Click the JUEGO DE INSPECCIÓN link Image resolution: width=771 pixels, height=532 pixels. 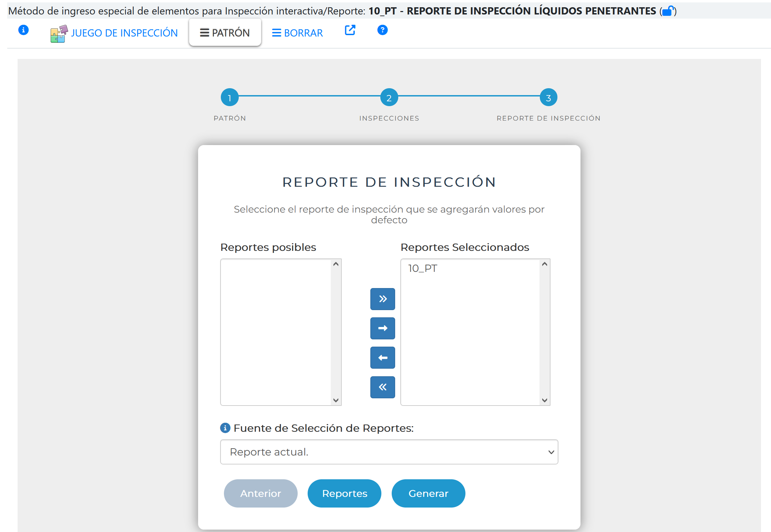coord(124,33)
